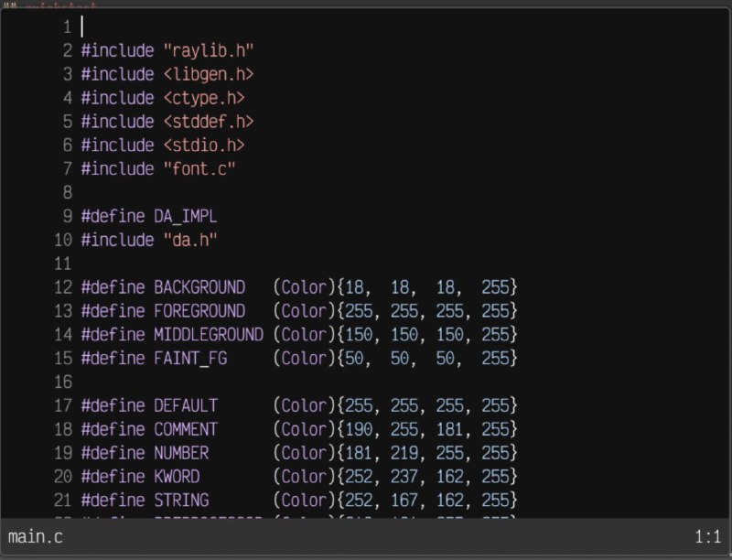Screen dimensions: 732x560
Task: Click <stdio.h> on line 6
Action: (x=204, y=145)
